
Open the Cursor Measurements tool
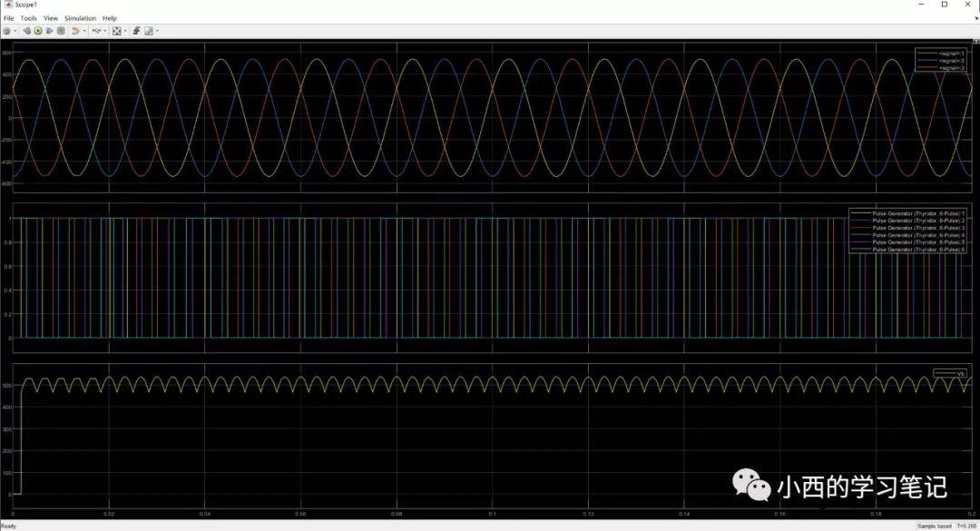(x=148, y=31)
